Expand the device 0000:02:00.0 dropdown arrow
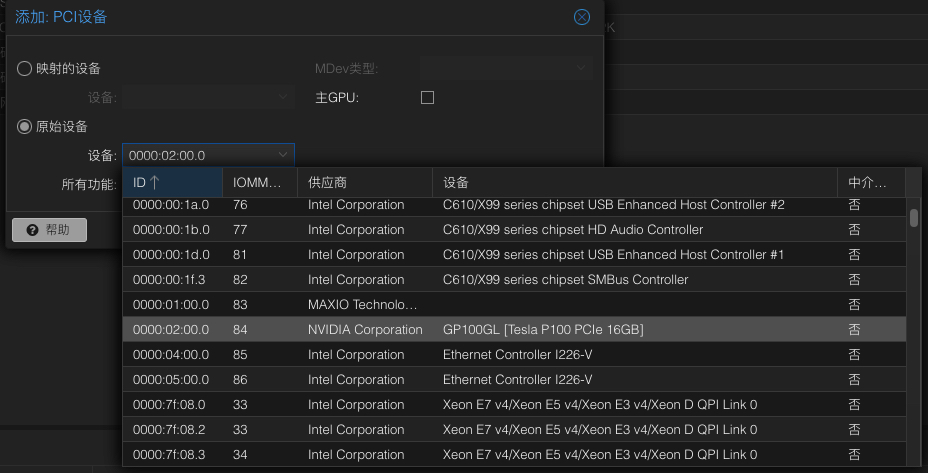Viewport: 928px width, 473px height. (283, 155)
